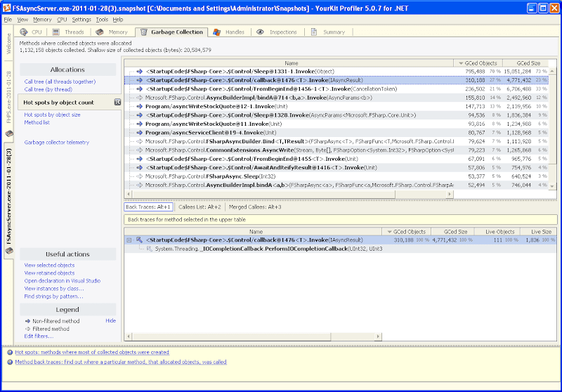
Task: Click the arrow icon of the asyncWriteStockQuote@12-1 row
Action: point(139,106)
